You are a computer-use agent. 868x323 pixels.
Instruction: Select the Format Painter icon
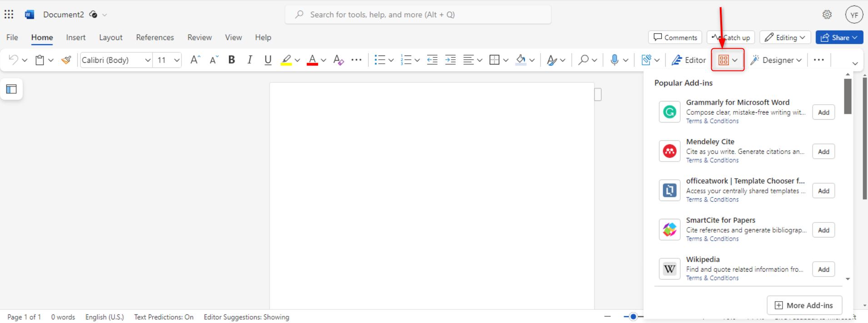click(66, 60)
